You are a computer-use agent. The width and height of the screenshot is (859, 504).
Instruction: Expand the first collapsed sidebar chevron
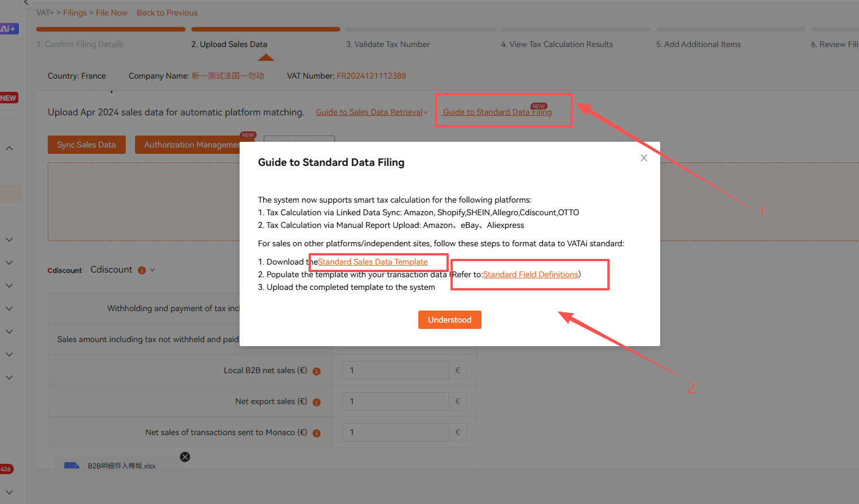pos(9,239)
